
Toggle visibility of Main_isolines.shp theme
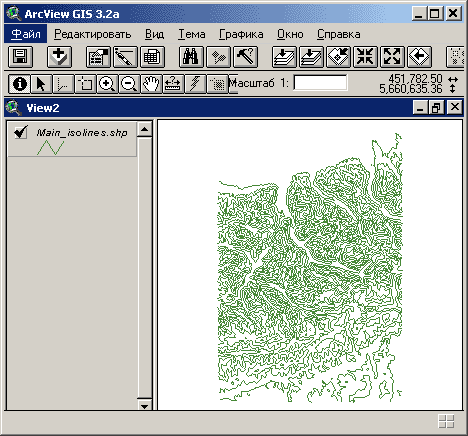(21, 132)
